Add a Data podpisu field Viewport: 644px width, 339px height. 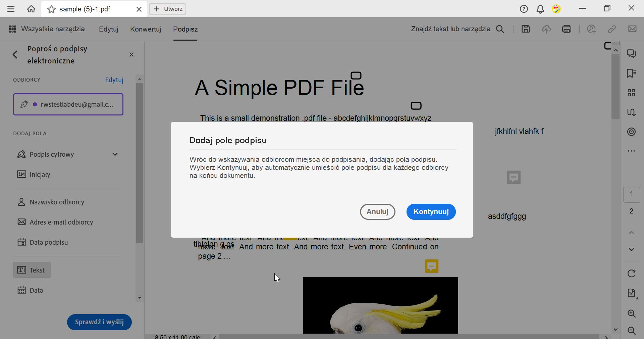tap(42, 242)
